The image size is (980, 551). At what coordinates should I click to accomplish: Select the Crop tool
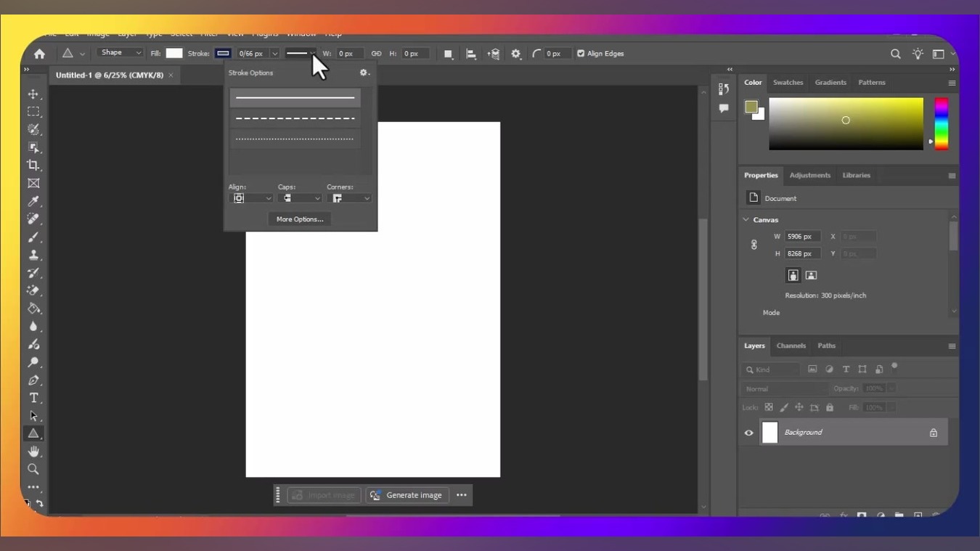[x=33, y=166]
